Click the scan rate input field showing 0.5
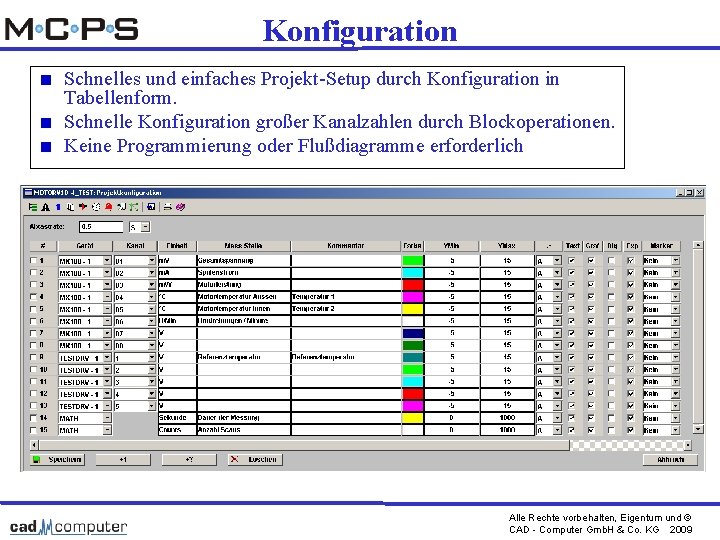 point(101,226)
